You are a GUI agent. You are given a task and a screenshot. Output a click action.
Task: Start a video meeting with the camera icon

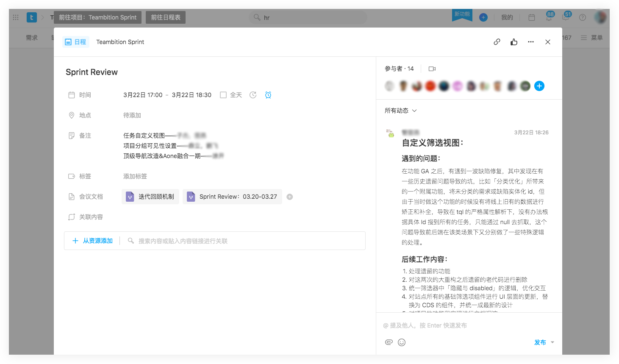coord(432,69)
